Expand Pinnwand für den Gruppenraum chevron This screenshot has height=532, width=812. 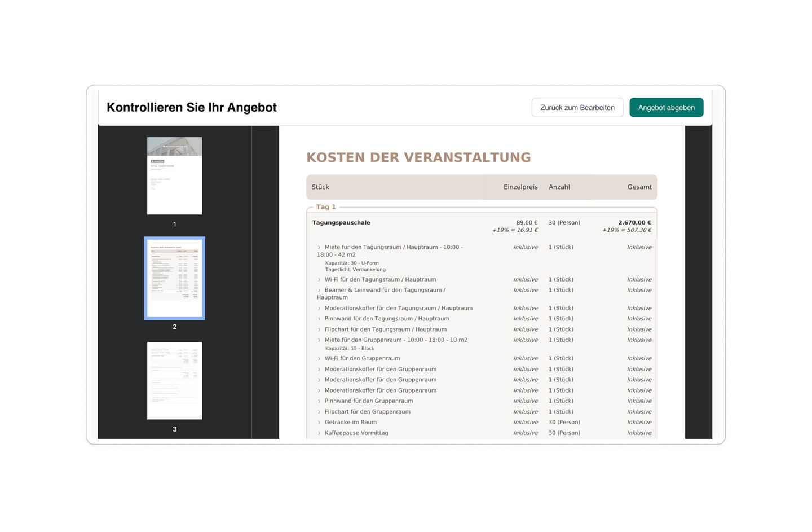[319, 401]
